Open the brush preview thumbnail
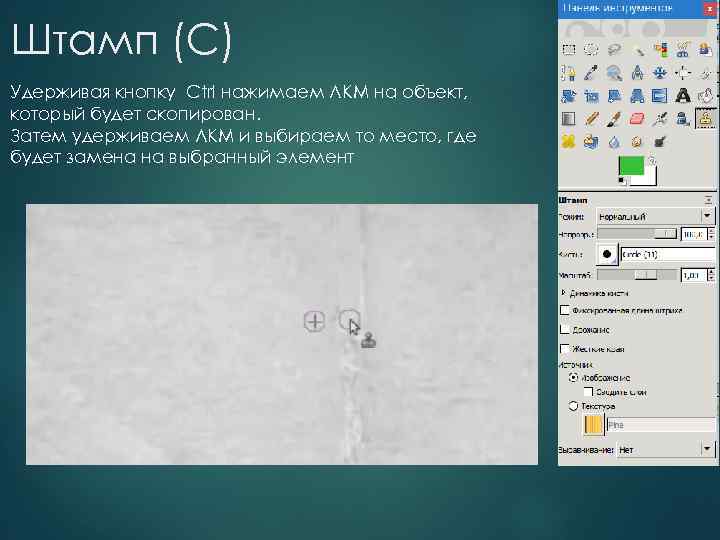 click(607, 254)
